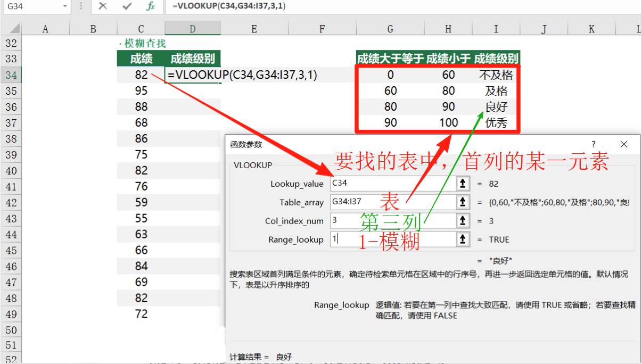Select column F header
Viewport: 642px width, 364px height.
pos(322,29)
